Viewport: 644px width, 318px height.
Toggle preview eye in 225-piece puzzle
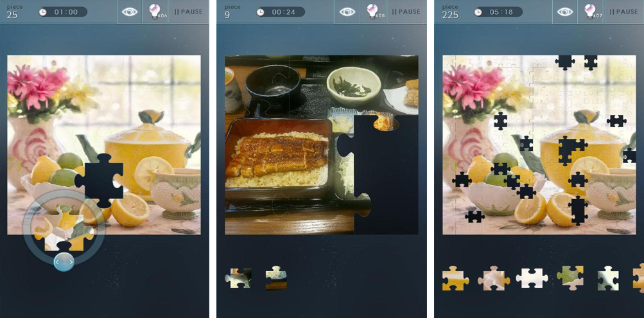[x=565, y=12]
